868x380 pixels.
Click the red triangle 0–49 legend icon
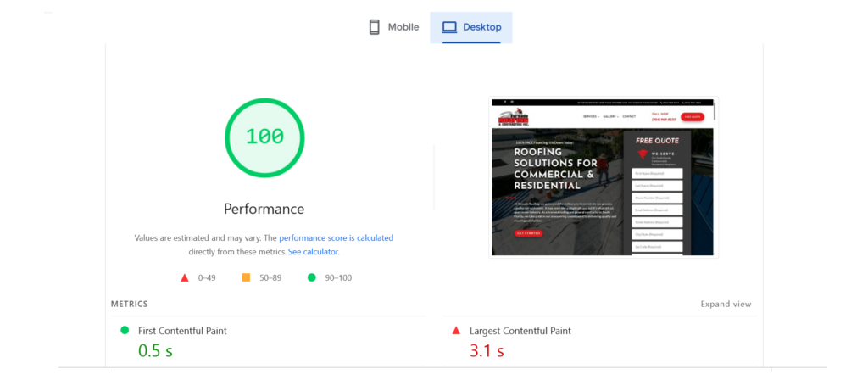point(184,277)
